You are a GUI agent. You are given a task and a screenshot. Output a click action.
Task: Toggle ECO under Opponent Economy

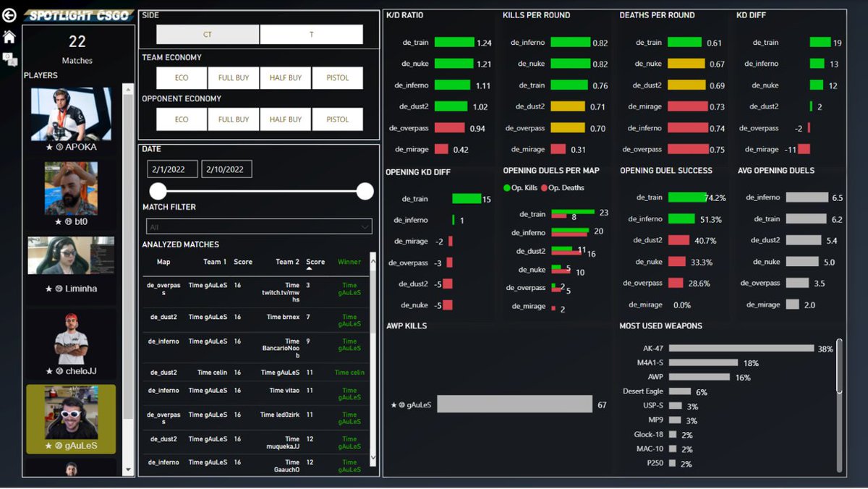pyautogui.click(x=182, y=119)
